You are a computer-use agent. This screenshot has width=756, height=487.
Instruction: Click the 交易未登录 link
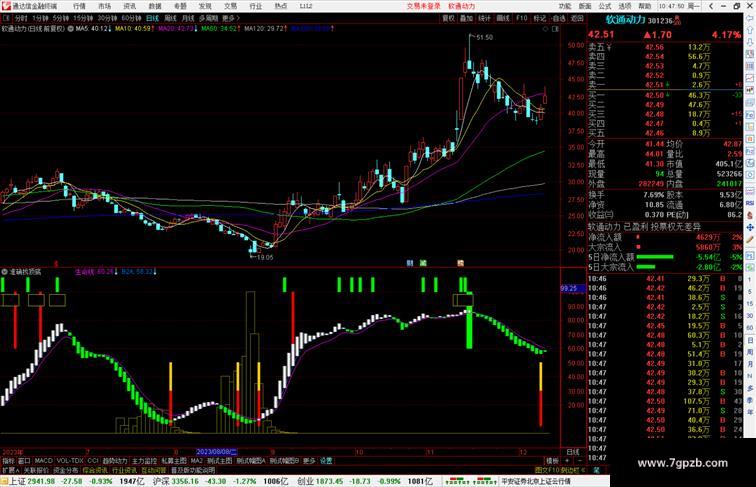point(423,6)
